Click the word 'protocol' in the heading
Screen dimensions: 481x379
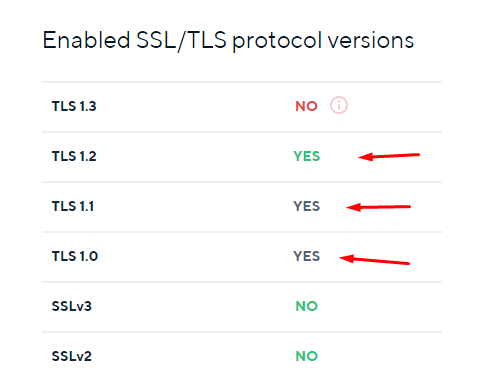[277, 42]
